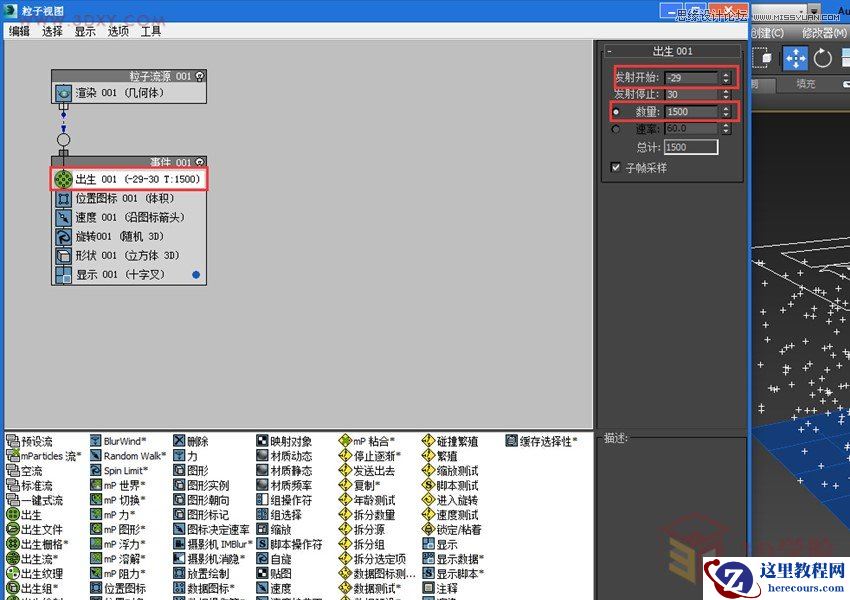Screen dimensions: 850x600
Task: Pick mP 粘合 test in depot
Action: (x=367, y=441)
